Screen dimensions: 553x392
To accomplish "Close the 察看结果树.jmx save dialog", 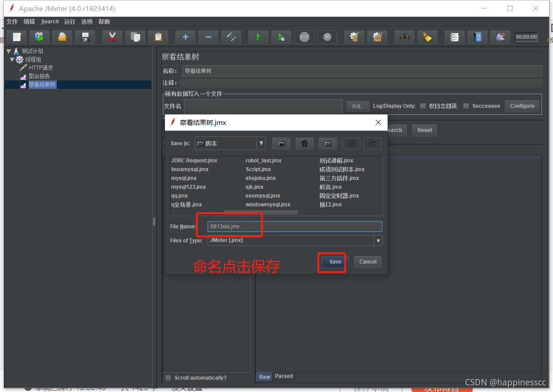I will [x=378, y=123].
